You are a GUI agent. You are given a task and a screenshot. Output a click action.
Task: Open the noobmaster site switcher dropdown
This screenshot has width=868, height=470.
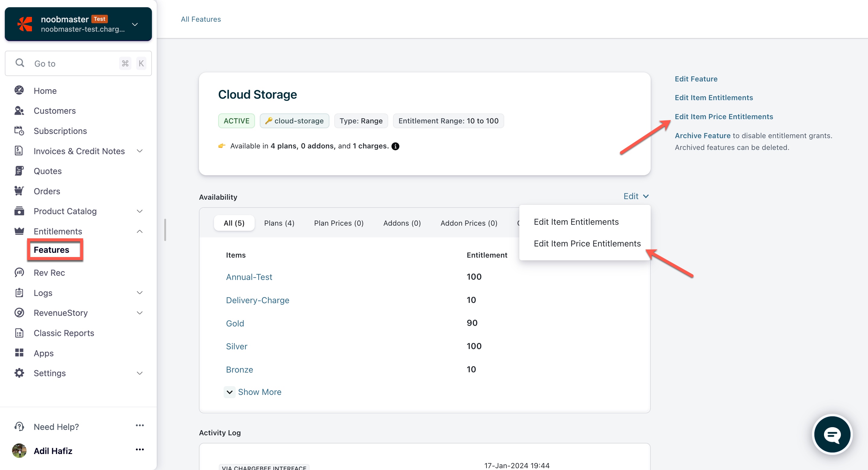135,24
